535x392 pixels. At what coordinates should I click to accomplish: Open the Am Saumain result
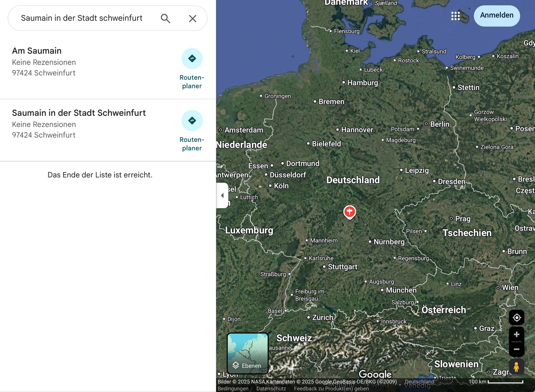coord(37,51)
